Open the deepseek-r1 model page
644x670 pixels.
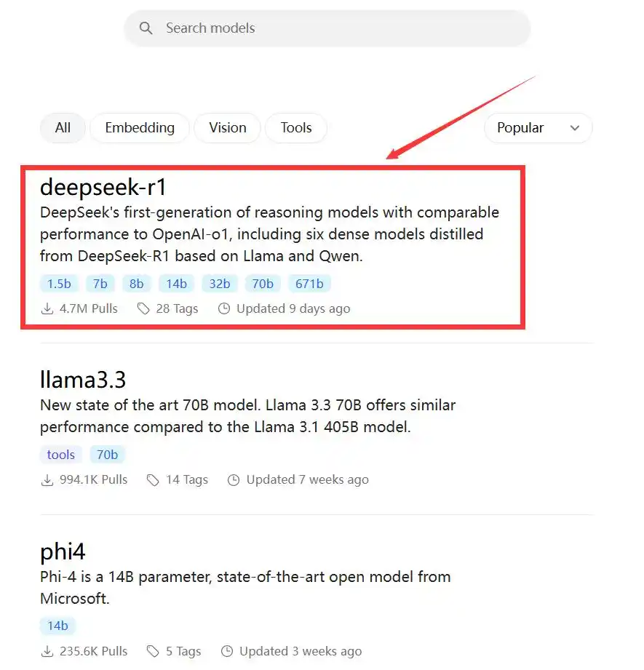(x=103, y=187)
